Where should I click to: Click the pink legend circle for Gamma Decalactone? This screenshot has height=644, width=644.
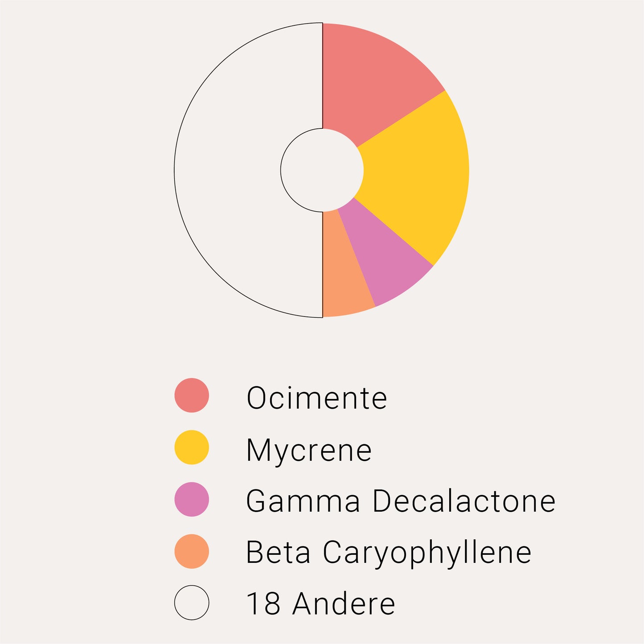[192, 499]
